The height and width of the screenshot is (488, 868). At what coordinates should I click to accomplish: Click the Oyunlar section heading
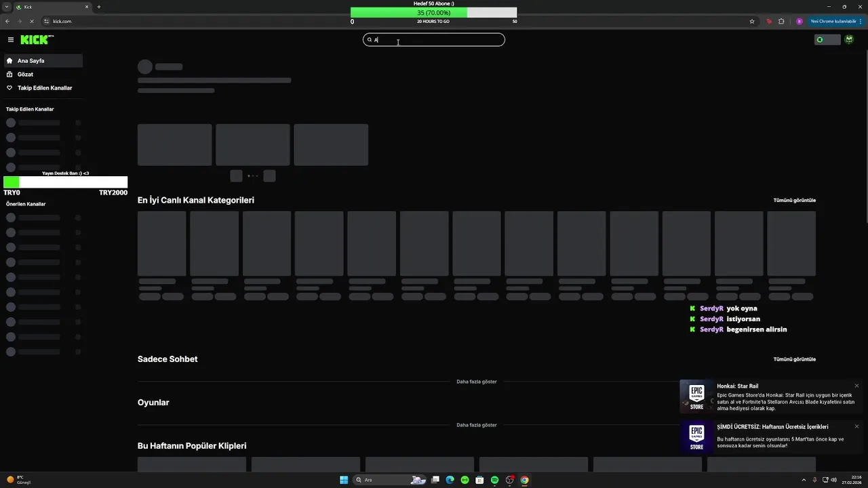point(153,403)
